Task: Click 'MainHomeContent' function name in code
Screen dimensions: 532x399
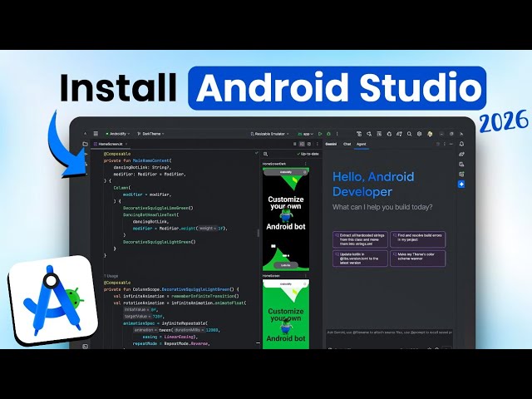Action: point(151,160)
